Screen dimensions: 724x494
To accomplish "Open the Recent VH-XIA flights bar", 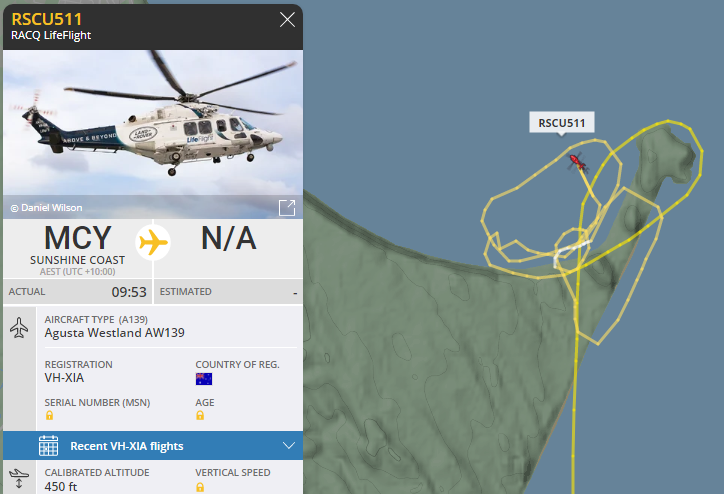I will tap(153, 446).
